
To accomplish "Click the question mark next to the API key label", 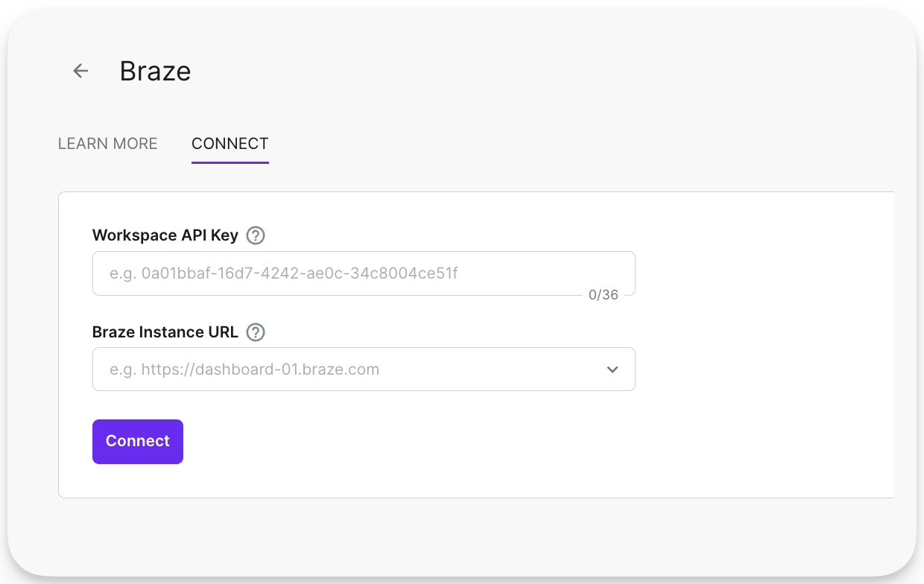I will click(255, 235).
